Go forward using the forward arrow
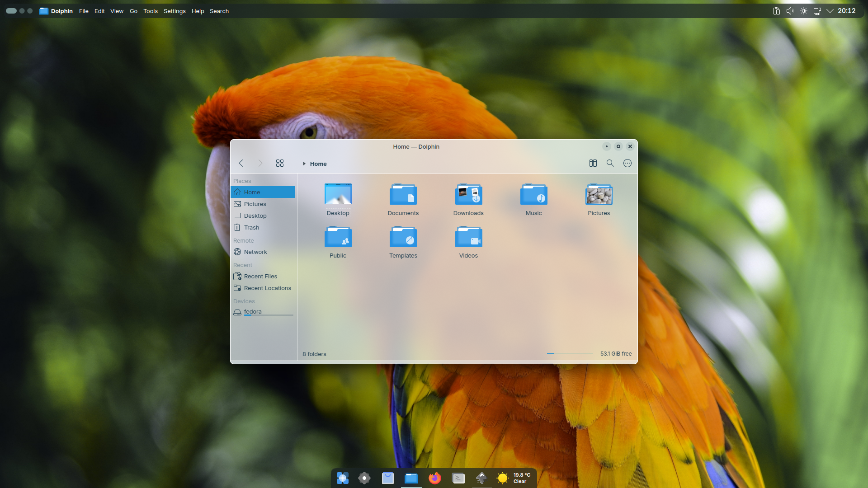The width and height of the screenshot is (868, 488). click(260, 163)
